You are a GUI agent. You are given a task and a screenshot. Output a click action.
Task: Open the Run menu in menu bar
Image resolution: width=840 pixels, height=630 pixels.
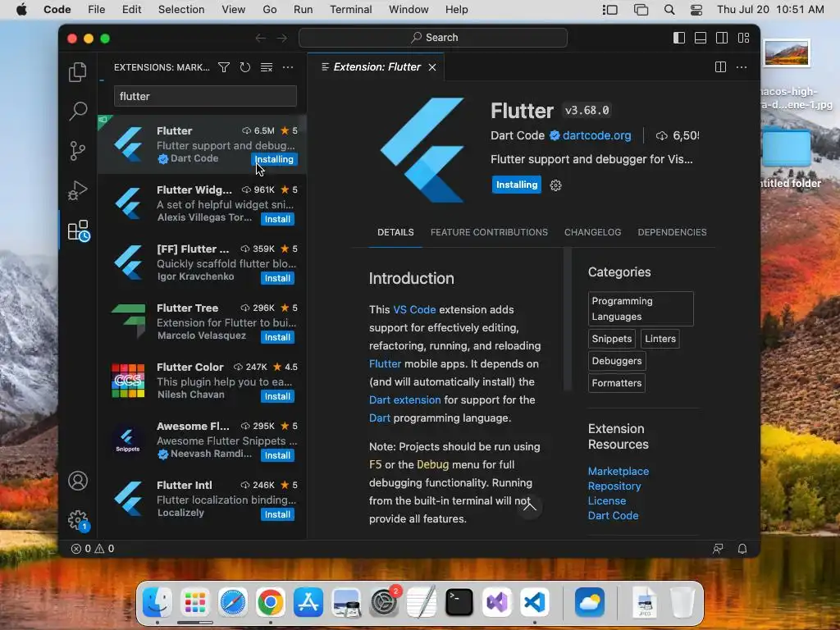303,10
